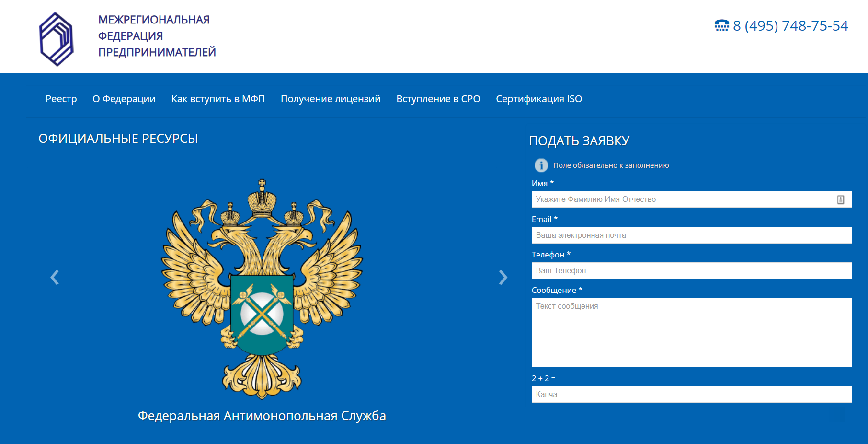The image size is (868, 444).
Task: Click the ОФИЦИАЛЬНЫЕ РЕСУРСЫ heading
Action: click(118, 139)
